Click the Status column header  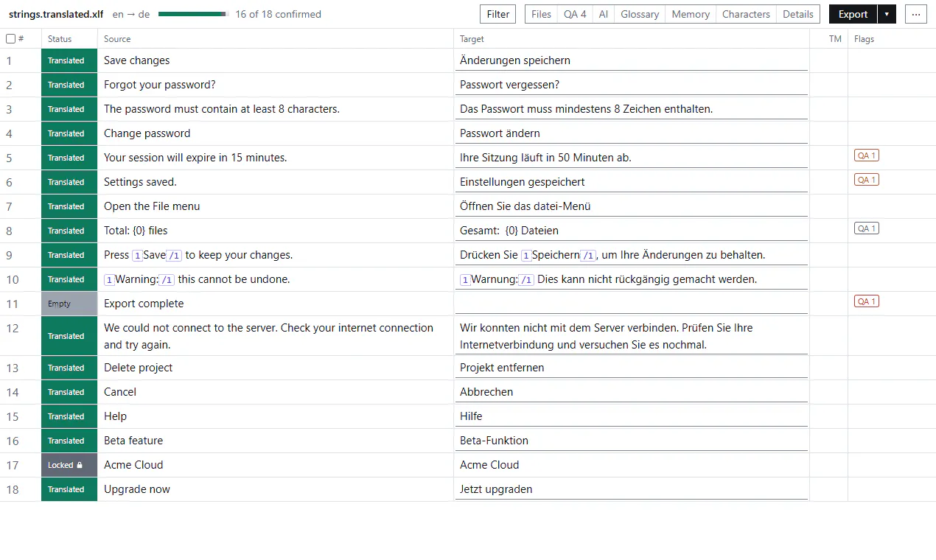coord(60,39)
